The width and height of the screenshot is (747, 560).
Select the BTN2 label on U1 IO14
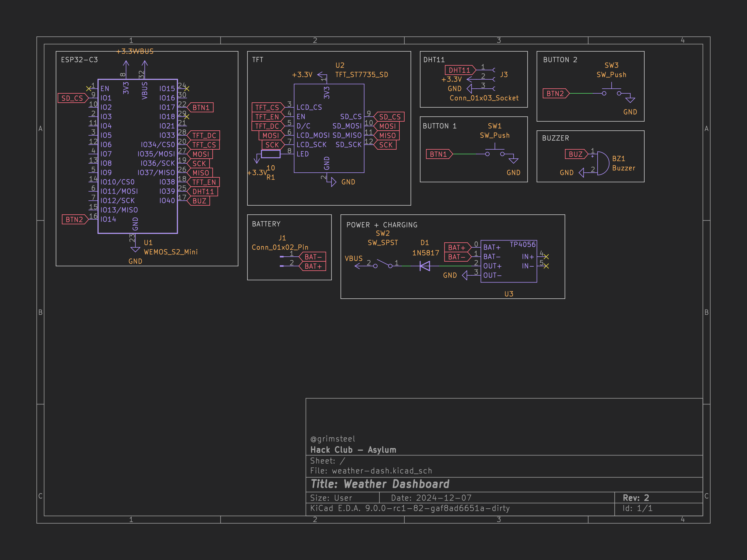75,220
